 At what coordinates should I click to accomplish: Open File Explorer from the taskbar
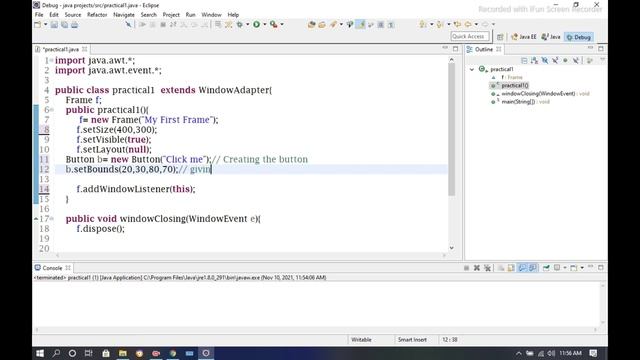coord(122,353)
